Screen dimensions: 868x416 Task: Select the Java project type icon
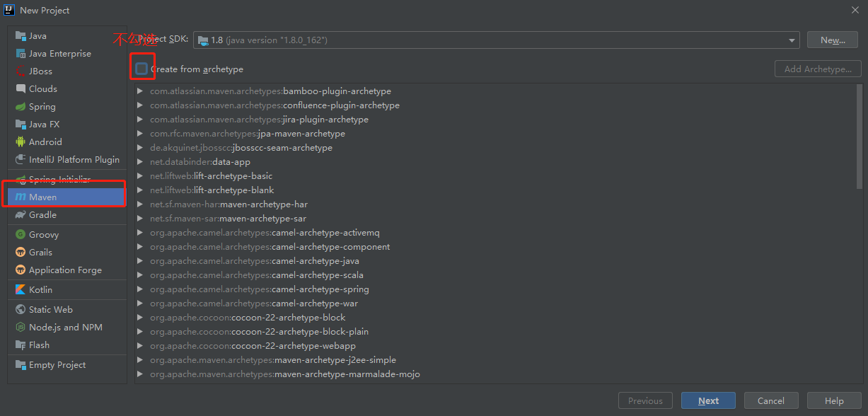[21, 36]
